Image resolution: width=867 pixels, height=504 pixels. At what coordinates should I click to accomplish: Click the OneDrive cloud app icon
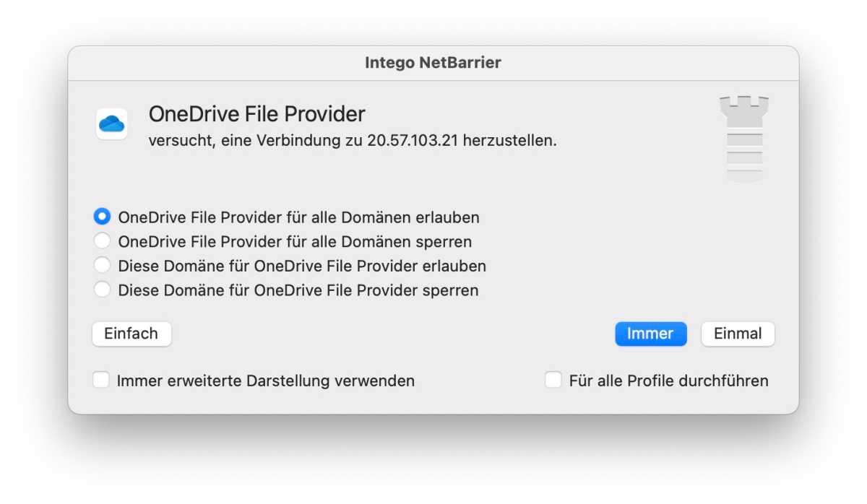click(112, 123)
